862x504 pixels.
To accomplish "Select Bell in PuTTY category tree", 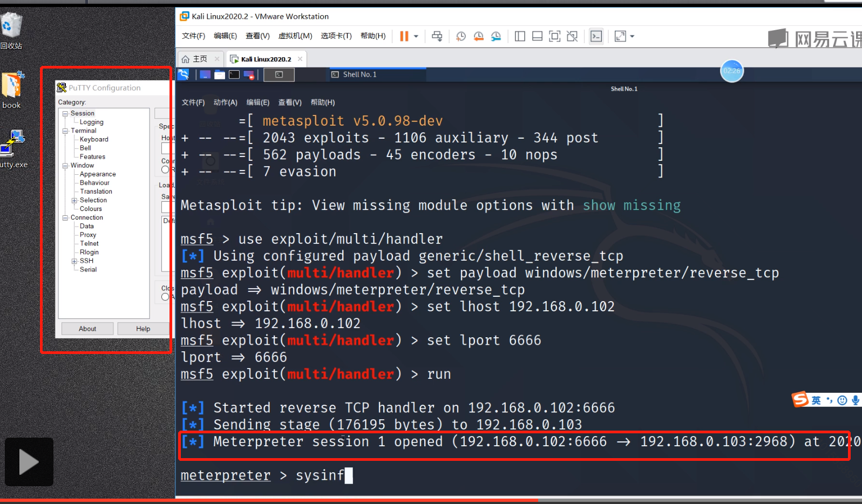I will tap(85, 148).
